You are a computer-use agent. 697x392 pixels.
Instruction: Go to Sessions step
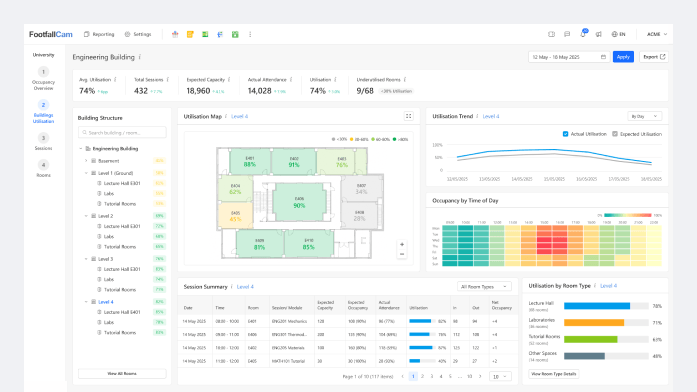(43, 142)
